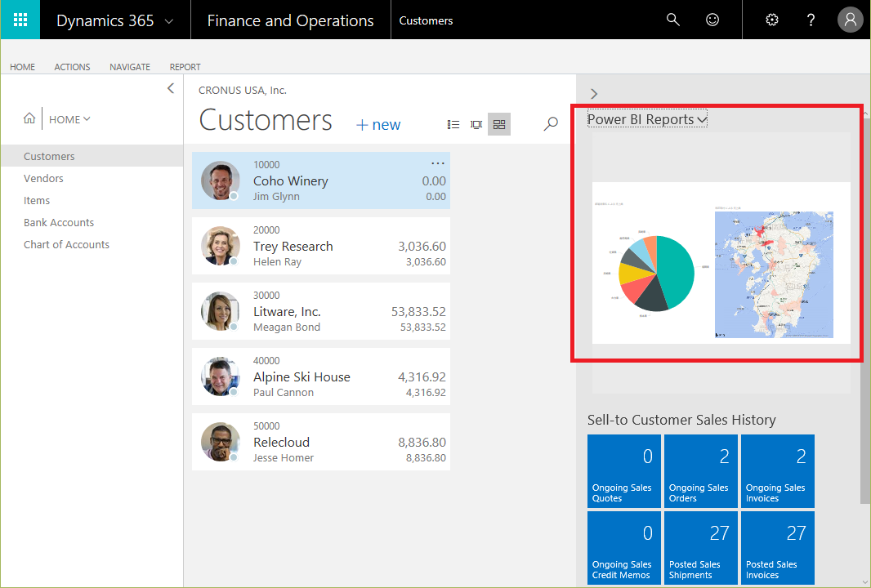Open the Ongoing Sales Credit Memos tile
Viewport: 871px width, 588px height.
pos(623,547)
